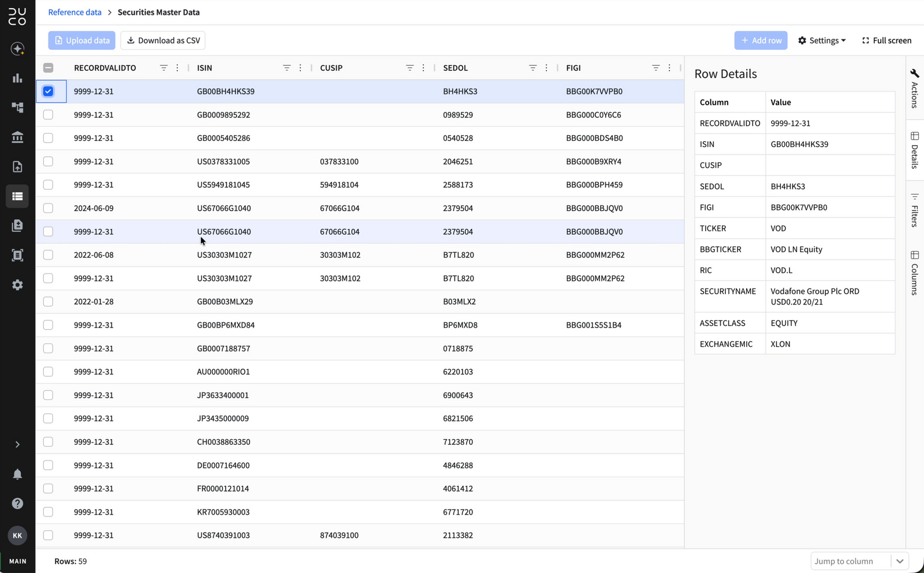Check the 2024-06-09 row checkbox
Screen dimensions: 924x573
pos(48,208)
